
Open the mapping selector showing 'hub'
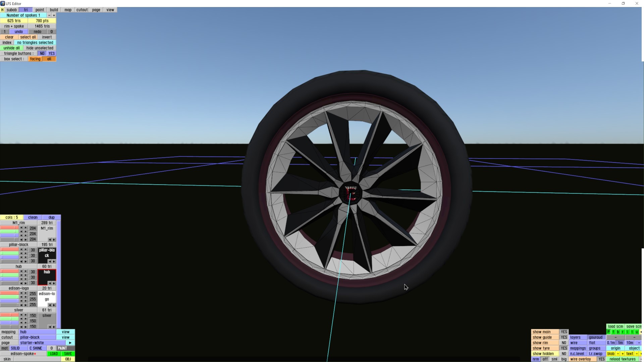pos(37,332)
